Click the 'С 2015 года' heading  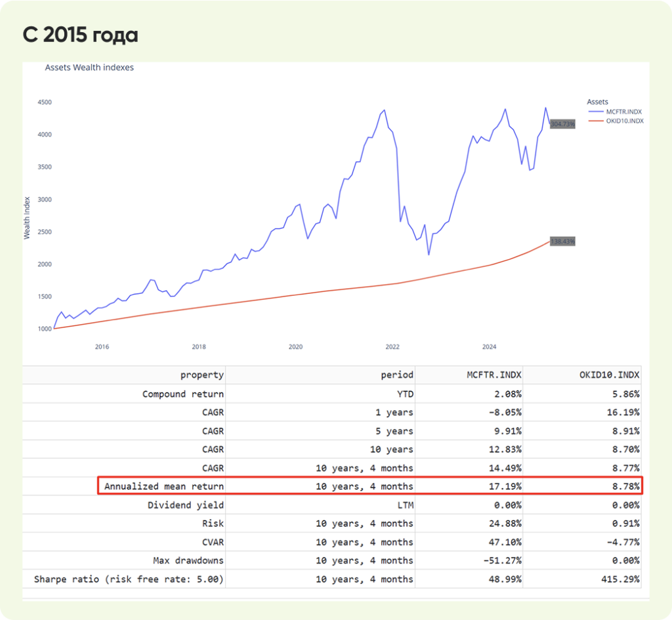pos(80,35)
